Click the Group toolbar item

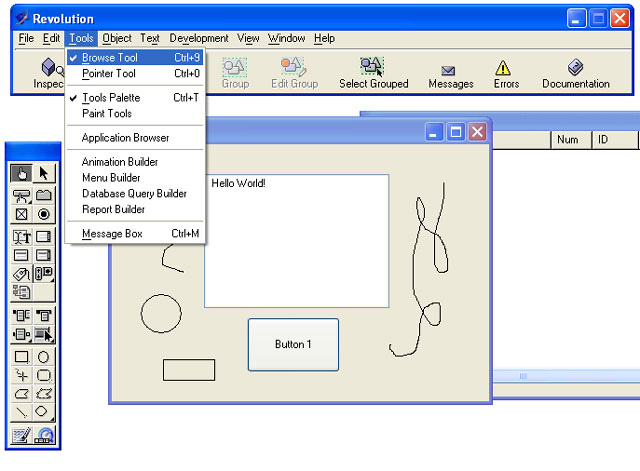click(235, 73)
